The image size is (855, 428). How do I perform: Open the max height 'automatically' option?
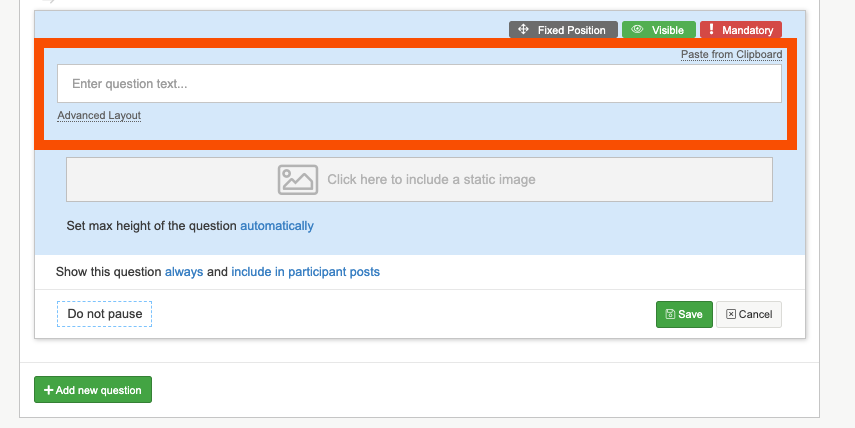point(277,226)
